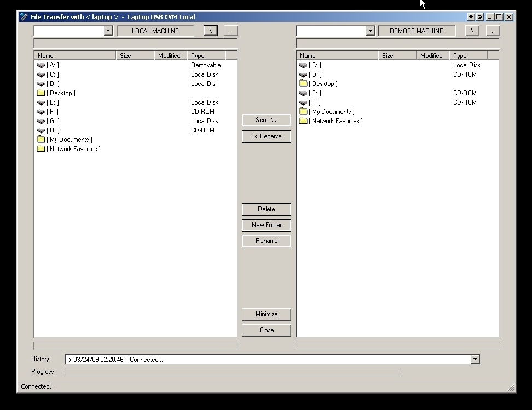Sort local list by Size column
The image size is (532, 410).
[135, 56]
